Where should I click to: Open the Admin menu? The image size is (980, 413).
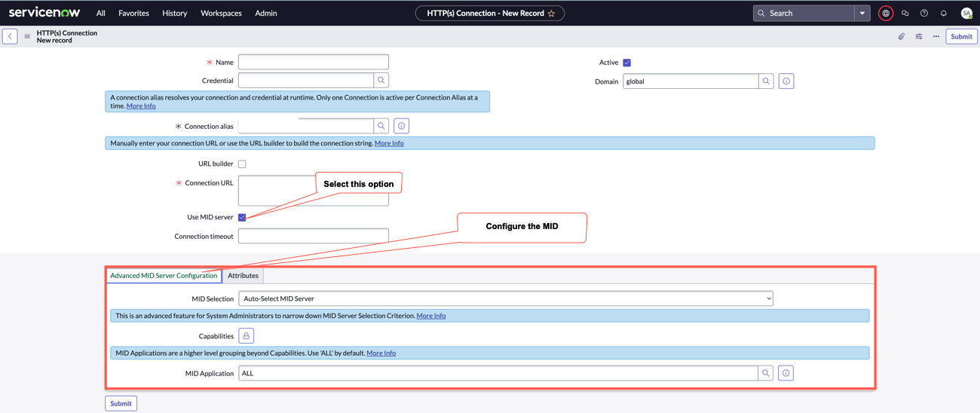pyautogui.click(x=266, y=13)
